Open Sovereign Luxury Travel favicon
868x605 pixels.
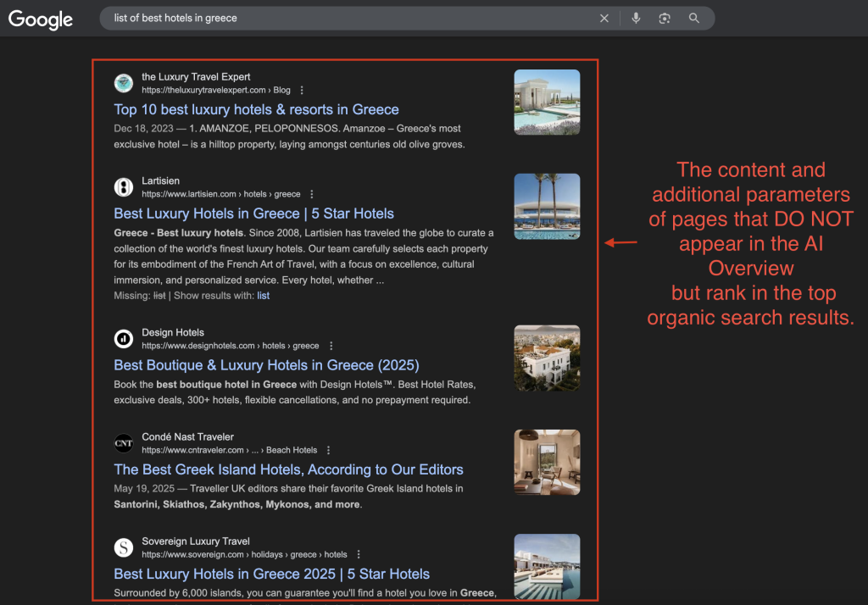(124, 547)
